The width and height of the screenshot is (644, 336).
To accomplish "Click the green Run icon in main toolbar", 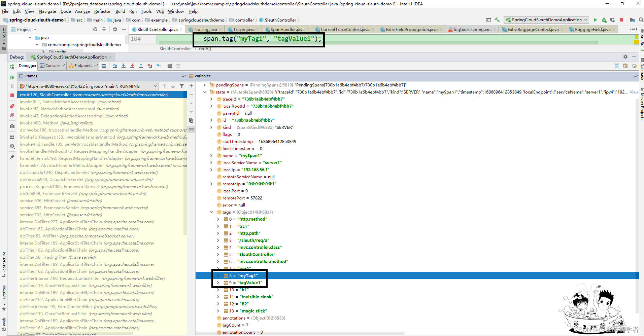I will tap(595, 20).
